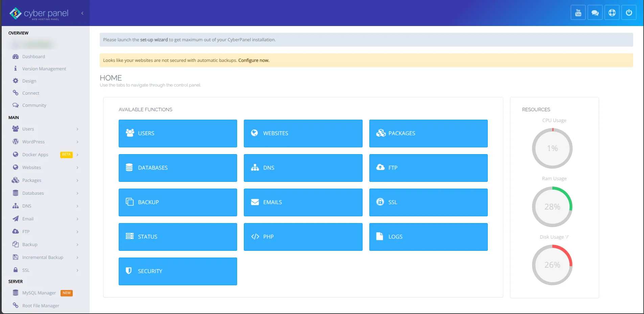The height and width of the screenshot is (314, 644).
Task: Click the Databases stack icon in sidebar
Action: tap(16, 193)
